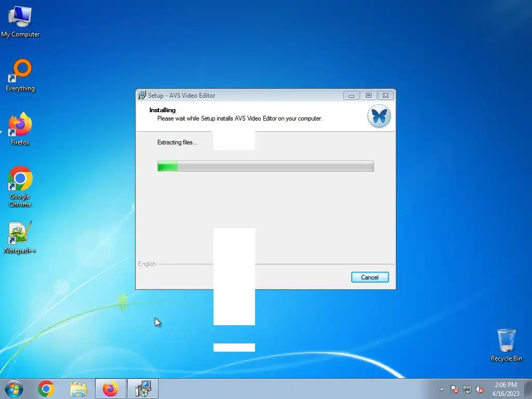
Task: Open the clock showing 2:06 PM
Action: 506,389
